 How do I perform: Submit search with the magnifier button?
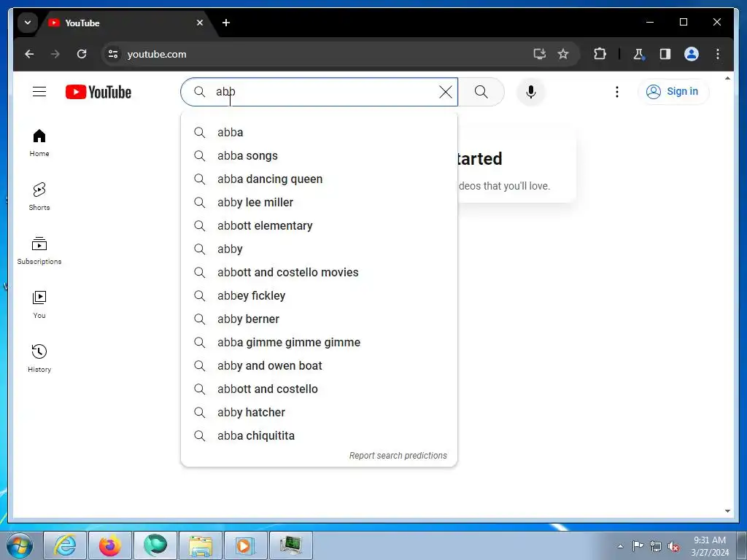point(481,92)
